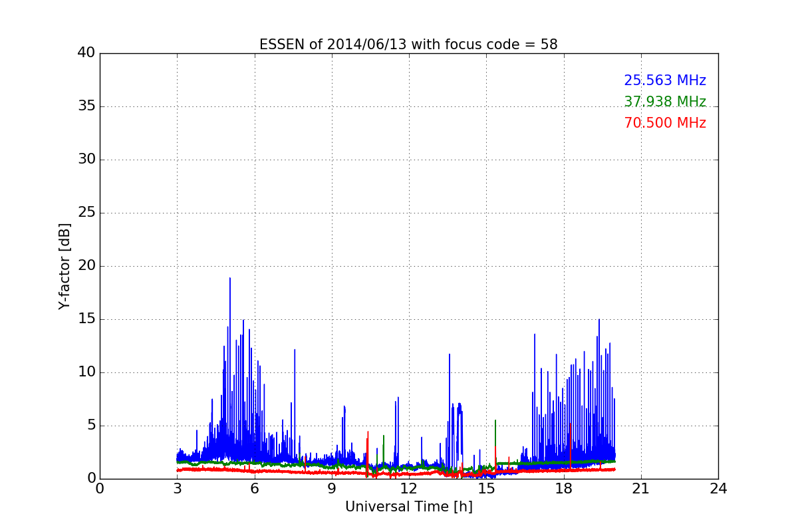Click the x-axis tick label 12
The image size is (798, 532).
409,489
